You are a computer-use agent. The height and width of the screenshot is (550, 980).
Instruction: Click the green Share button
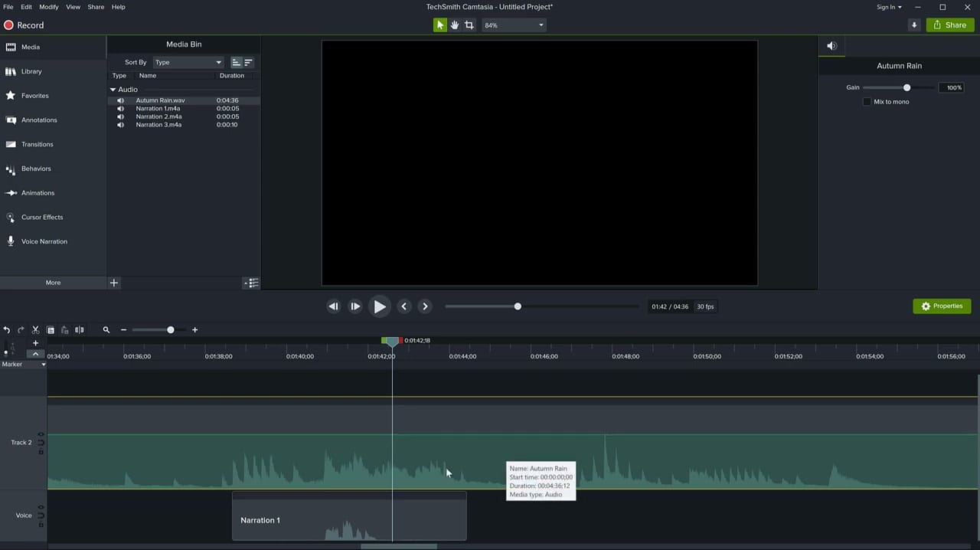point(949,25)
